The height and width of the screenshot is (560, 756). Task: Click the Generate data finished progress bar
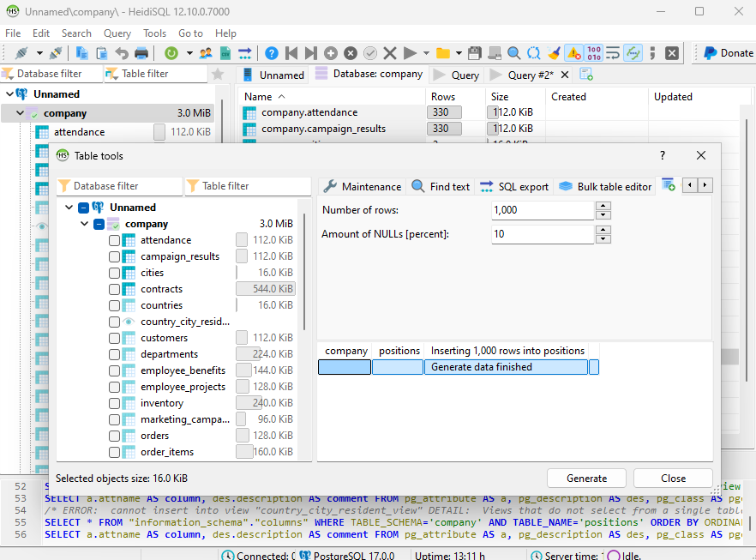tap(506, 367)
